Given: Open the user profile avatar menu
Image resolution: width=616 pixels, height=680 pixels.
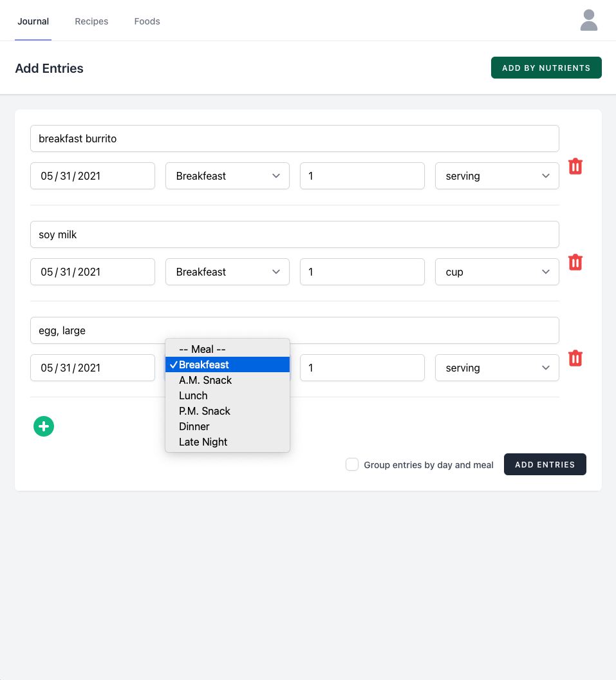Looking at the screenshot, I should tap(588, 21).
